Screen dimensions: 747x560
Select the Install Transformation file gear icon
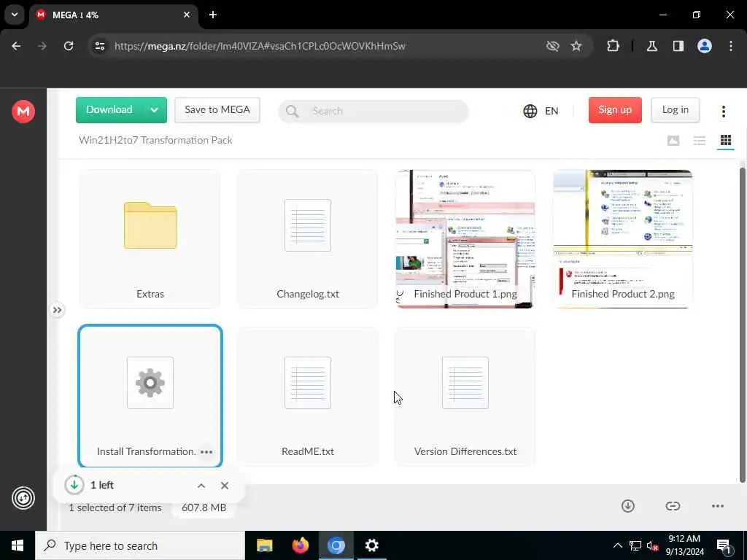click(150, 383)
